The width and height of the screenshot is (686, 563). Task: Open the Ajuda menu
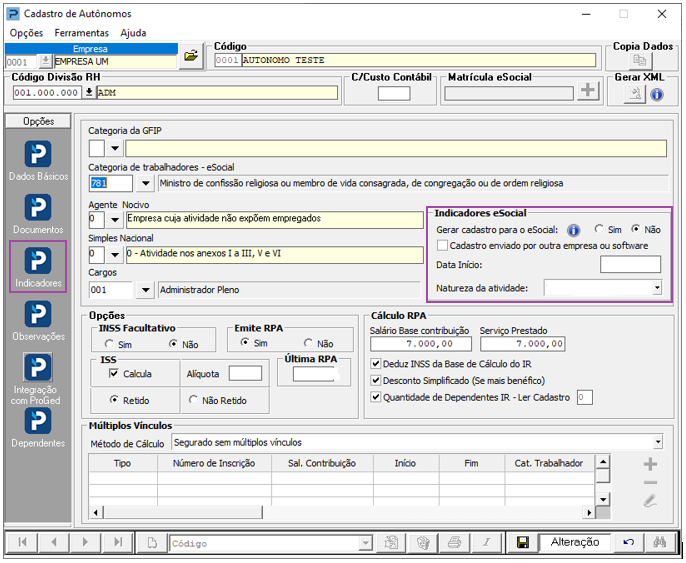click(133, 33)
